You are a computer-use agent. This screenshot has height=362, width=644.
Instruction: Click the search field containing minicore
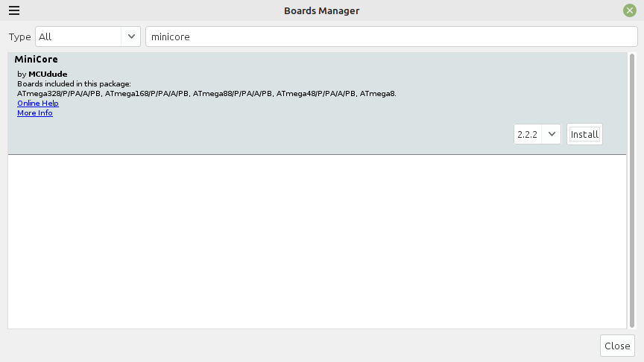tap(391, 36)
